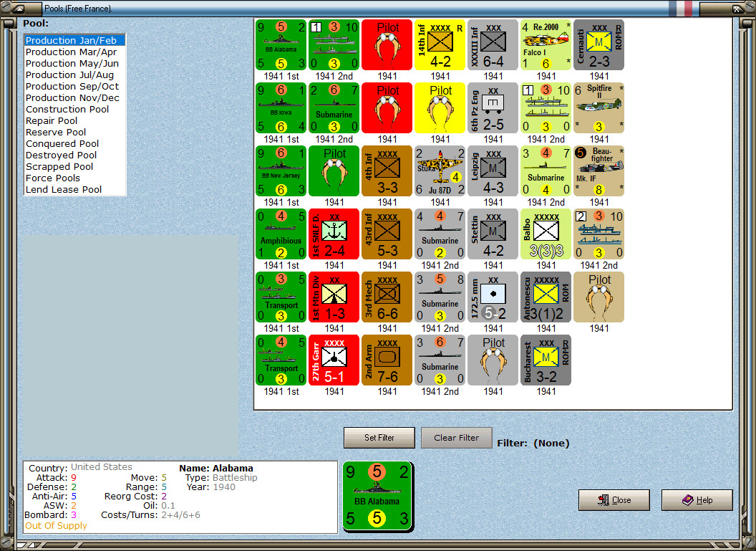The width and height of the screenshot is (756, 551).
Task: Click the Cernauti 2-3 ROM counter
Action: pyautogui.click(x=599, y=45)
